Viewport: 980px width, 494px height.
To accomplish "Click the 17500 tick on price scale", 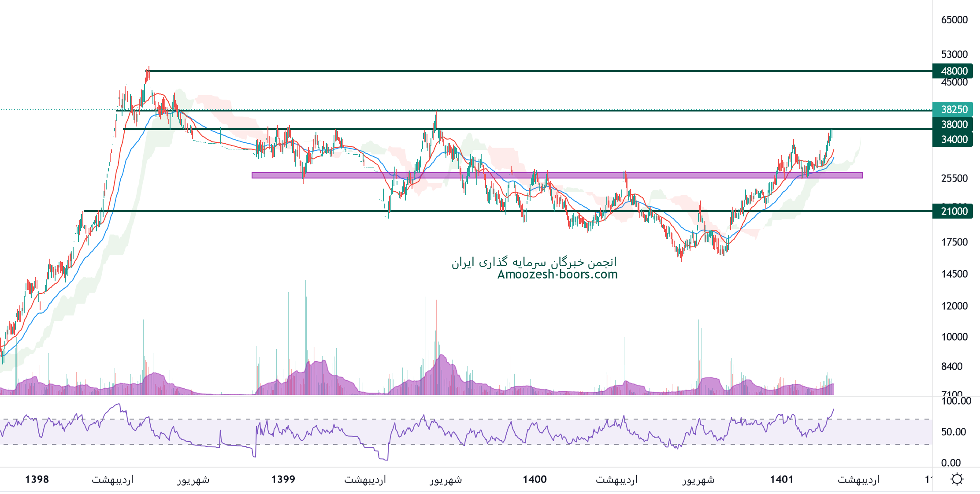I will 954,242.
